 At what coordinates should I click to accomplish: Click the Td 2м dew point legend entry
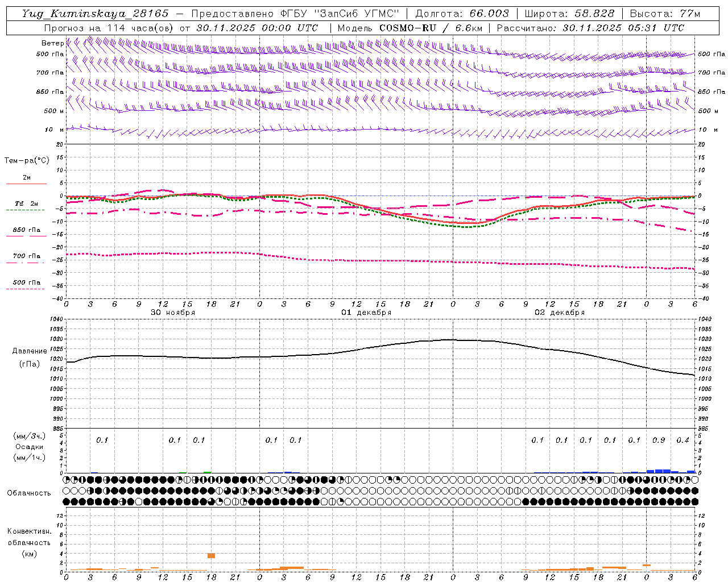[26, 203]
